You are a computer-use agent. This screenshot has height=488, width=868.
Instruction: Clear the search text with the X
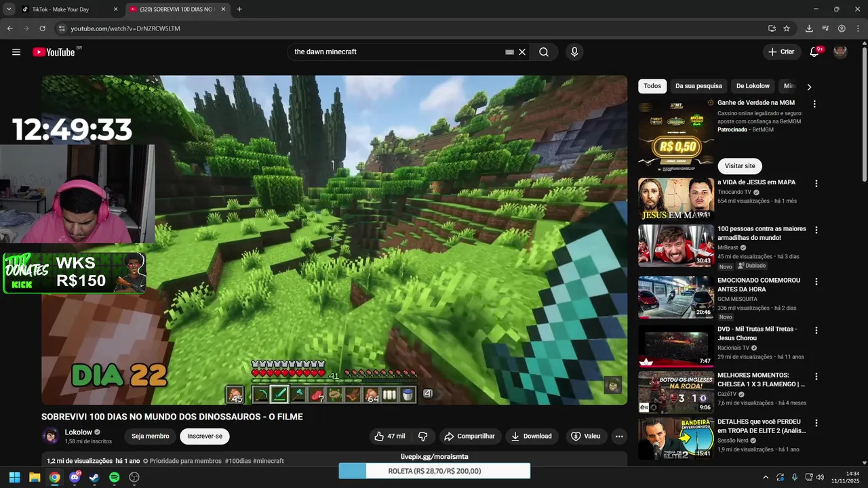[x=522, y=52]
